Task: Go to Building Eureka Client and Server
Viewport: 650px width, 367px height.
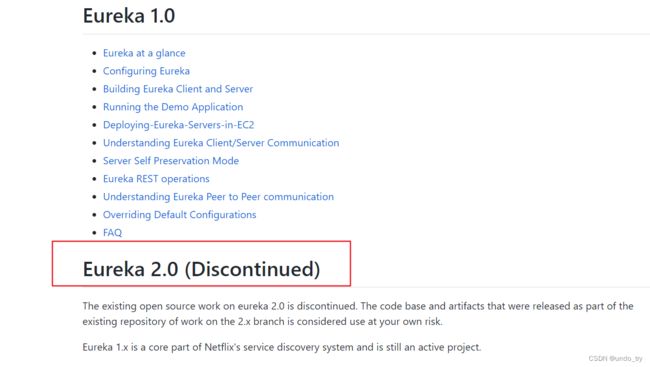Action: [178, 89]
